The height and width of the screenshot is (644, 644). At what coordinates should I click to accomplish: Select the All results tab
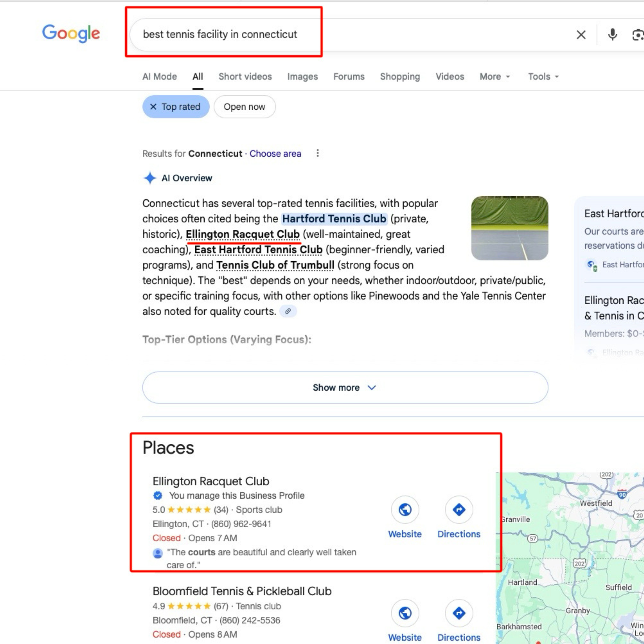(198, 76)
